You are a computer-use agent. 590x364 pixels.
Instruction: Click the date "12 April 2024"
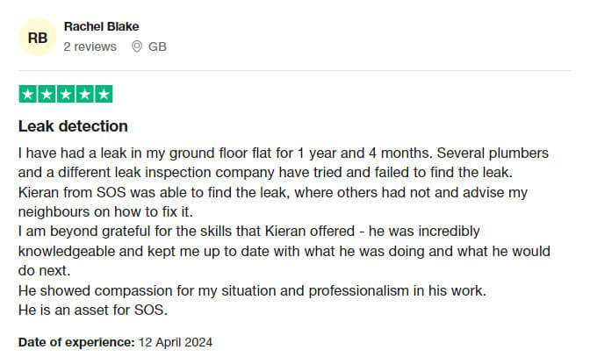(176, 342)
